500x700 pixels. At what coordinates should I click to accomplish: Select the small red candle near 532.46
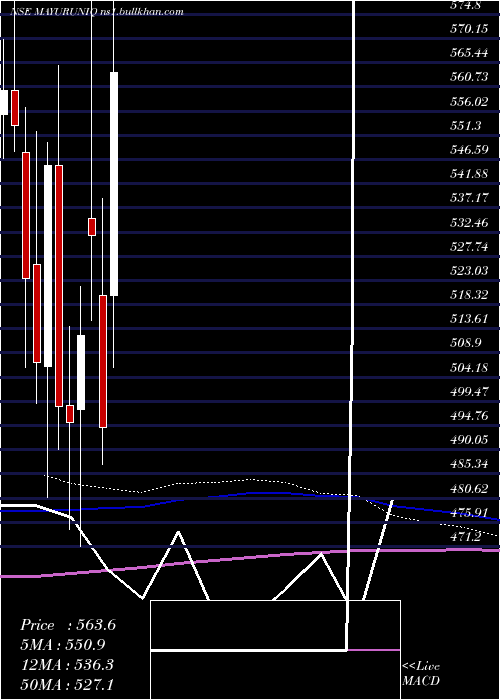[x=92, y=227]
